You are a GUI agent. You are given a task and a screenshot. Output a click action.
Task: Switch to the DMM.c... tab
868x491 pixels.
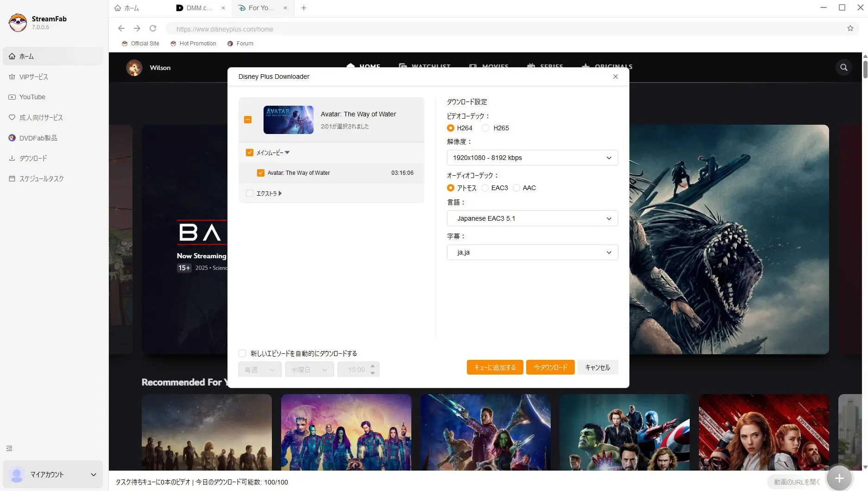pos(199,8)
